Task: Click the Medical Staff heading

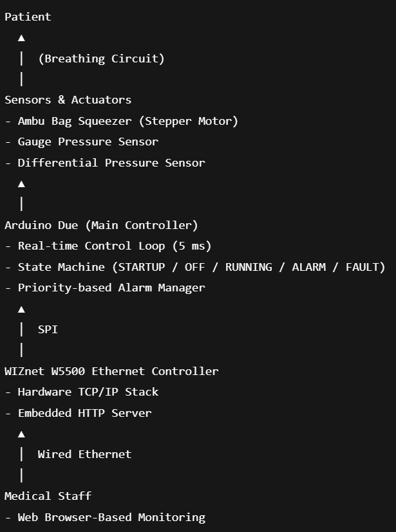Action: pyautogui.click(x=48, y=496)
